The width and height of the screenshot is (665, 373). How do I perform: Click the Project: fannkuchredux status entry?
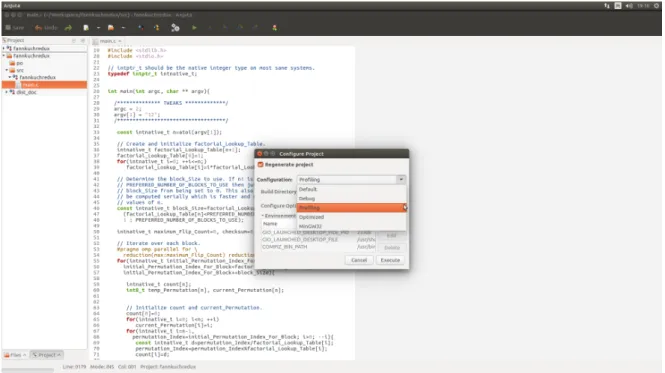[168, 367]
